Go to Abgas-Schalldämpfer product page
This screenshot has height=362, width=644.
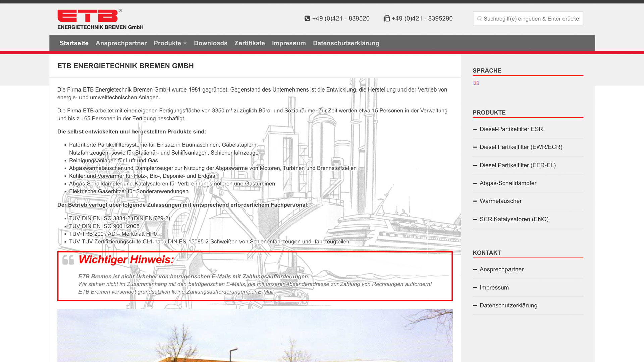coord(508,183)
